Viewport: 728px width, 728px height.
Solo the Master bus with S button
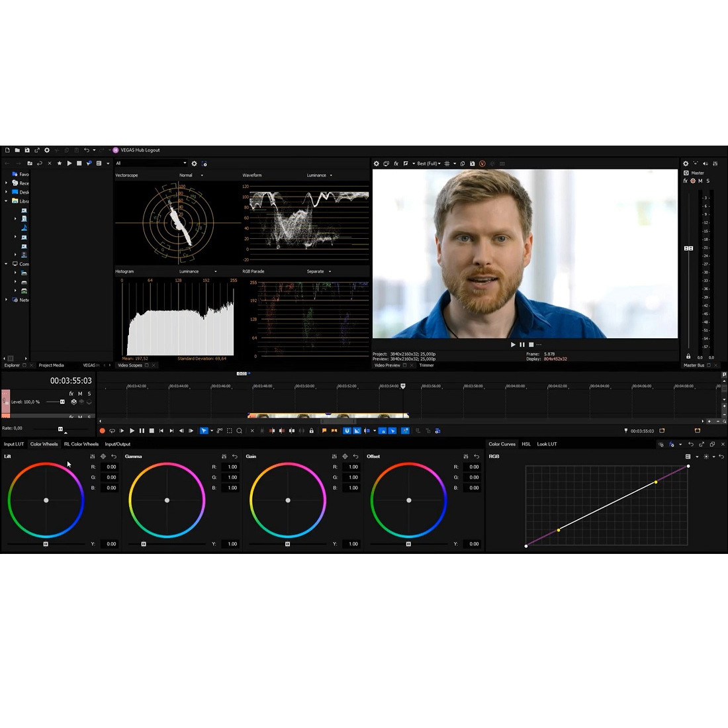(x=708, y=181)
